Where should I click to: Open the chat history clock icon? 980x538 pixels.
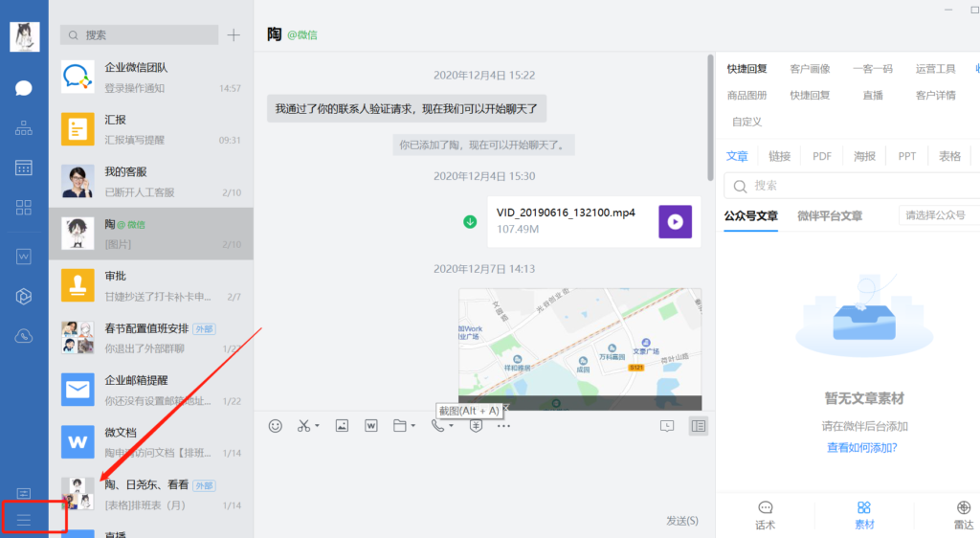[667, 426]
